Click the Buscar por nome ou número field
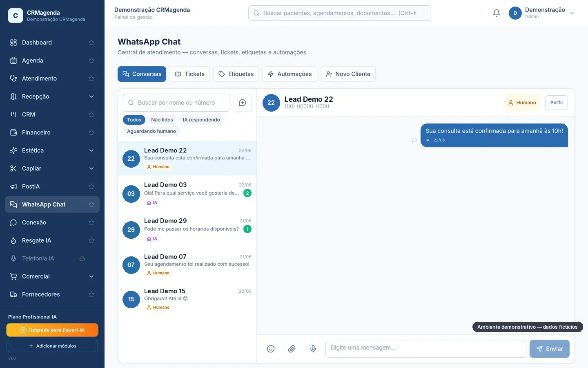Screen dimensions: 588x368 [176, 103]
